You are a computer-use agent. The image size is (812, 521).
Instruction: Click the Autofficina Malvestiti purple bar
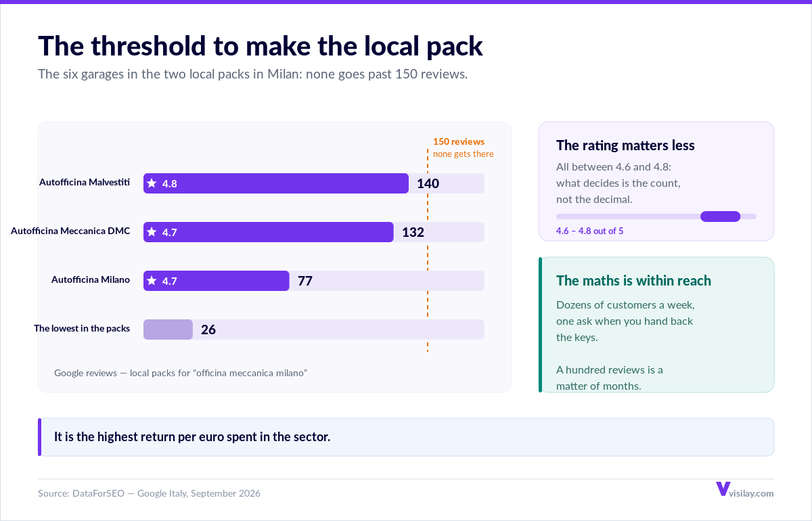point(276,183)
